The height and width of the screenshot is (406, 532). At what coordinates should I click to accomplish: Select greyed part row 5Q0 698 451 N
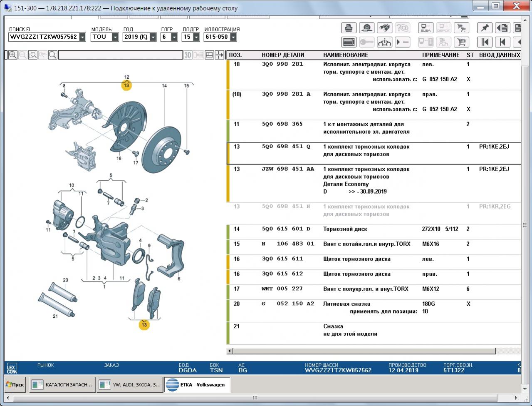pyautogui.click(x=374, y=213)
